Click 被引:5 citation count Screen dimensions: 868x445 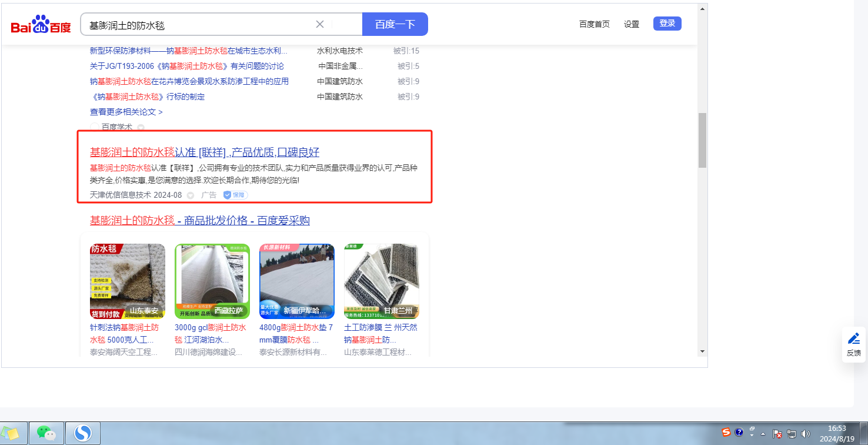tap(408, 66)
